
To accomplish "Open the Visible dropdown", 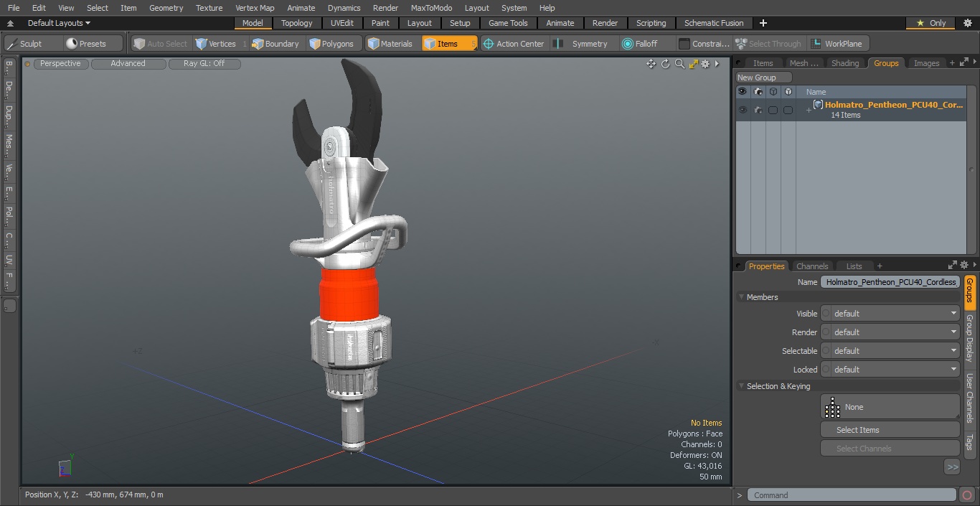I will [890, 314].
